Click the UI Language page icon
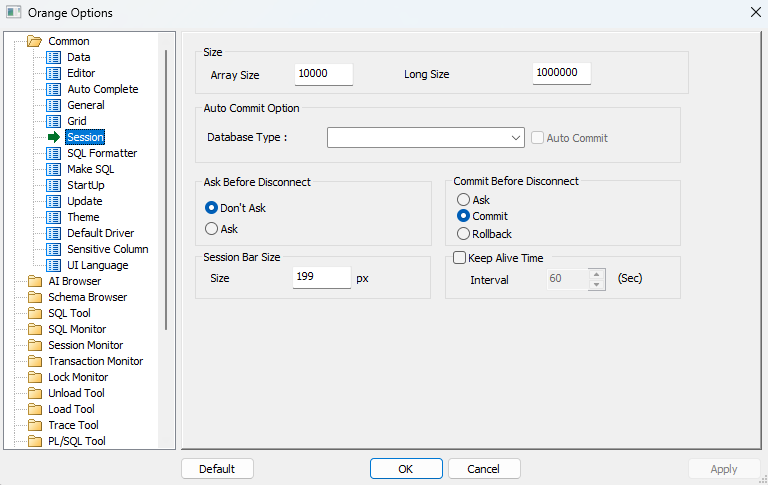Viewport: 768px width, 485px height. click(53, 265)
